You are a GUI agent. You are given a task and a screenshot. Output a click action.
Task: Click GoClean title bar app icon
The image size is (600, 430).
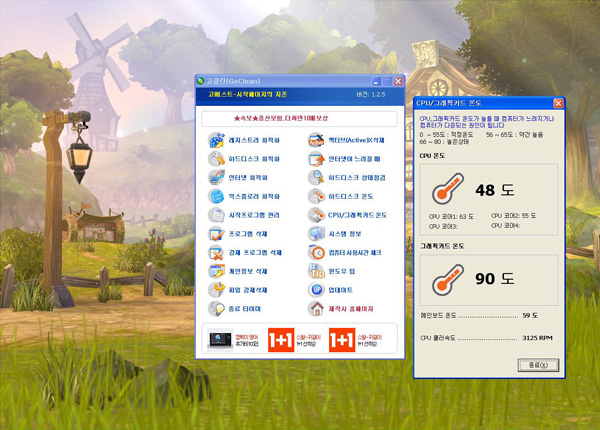coord(200,81)
